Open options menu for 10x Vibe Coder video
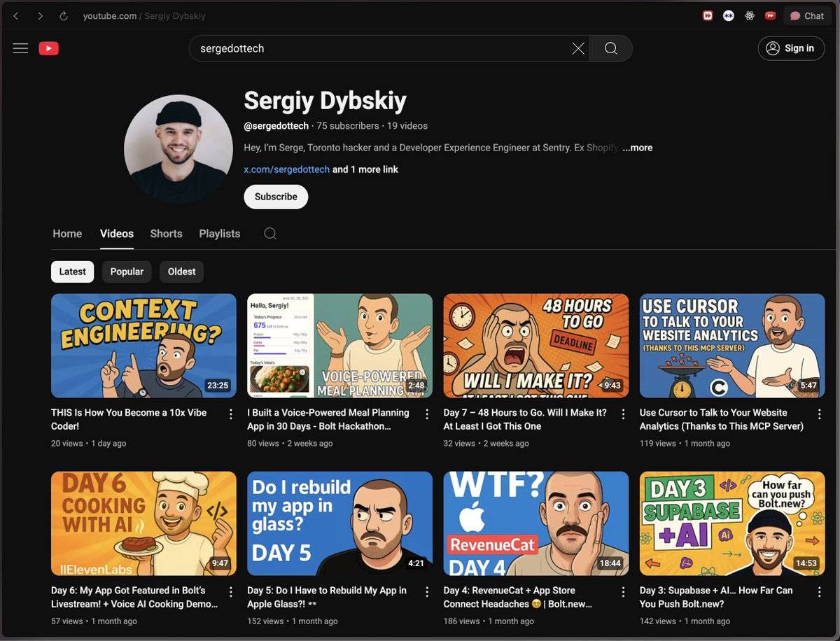This screenshot has width=840, height=641. [231, 414]
